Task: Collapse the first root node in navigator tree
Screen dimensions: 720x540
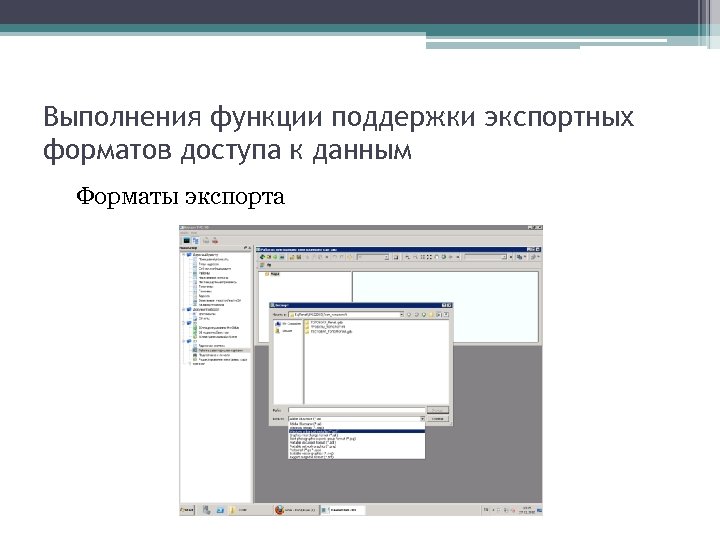Action: 183,255
